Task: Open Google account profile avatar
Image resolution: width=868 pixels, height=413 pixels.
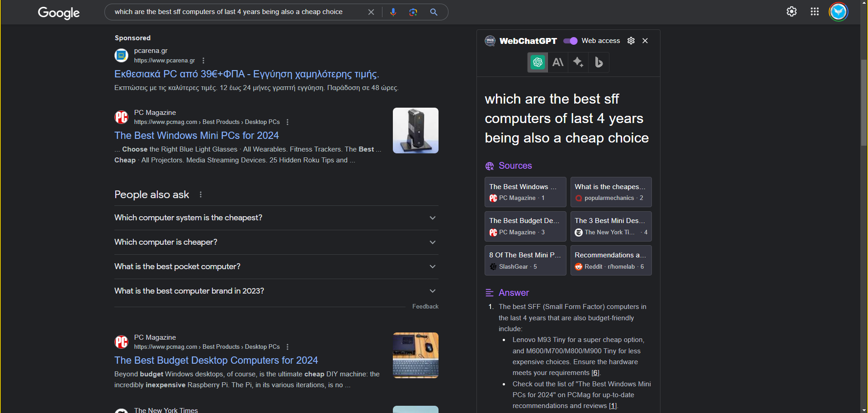Action: [x=839, y=12]
